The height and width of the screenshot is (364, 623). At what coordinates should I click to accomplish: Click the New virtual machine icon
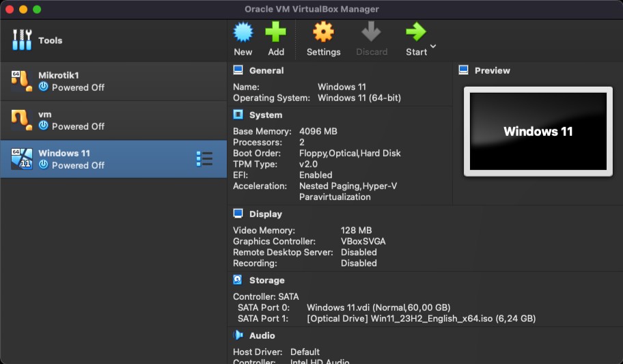[243, 32]
